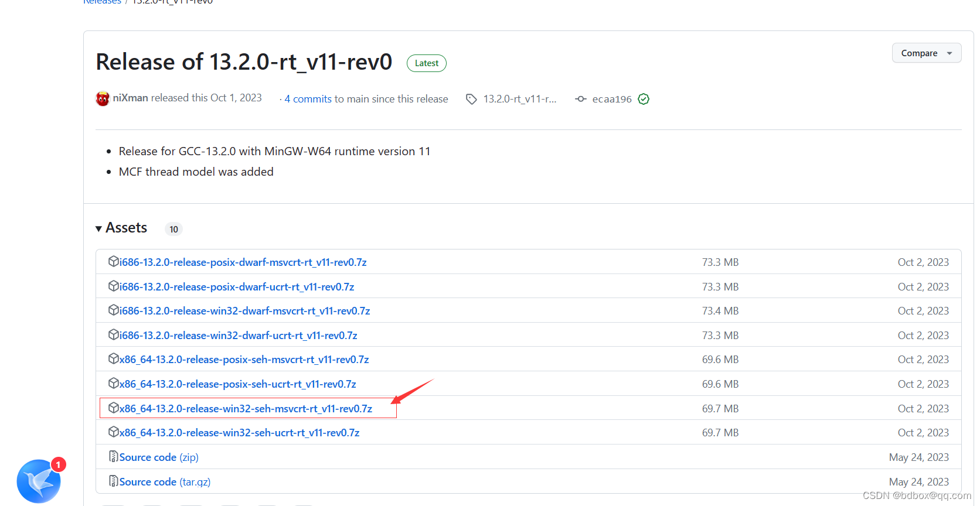Click the commit icon beside ecaa196
Image resolution: width=980 pixels, height=506 pixels.
(581, 99)
